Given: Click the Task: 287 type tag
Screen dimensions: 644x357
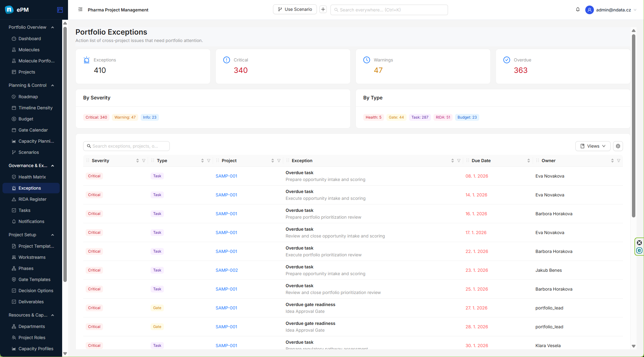Looking at the screenshot, I should (420, 117).
